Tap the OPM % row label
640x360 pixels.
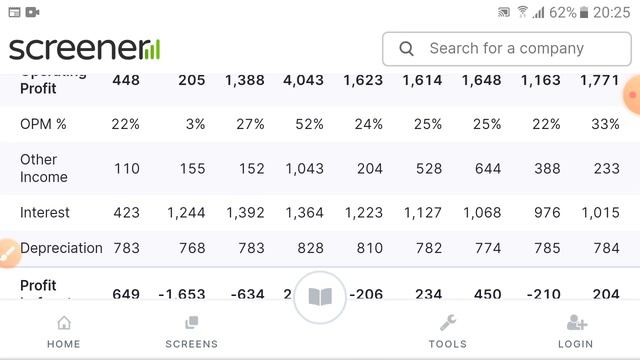pyautogui.click(x=43, y=124)
